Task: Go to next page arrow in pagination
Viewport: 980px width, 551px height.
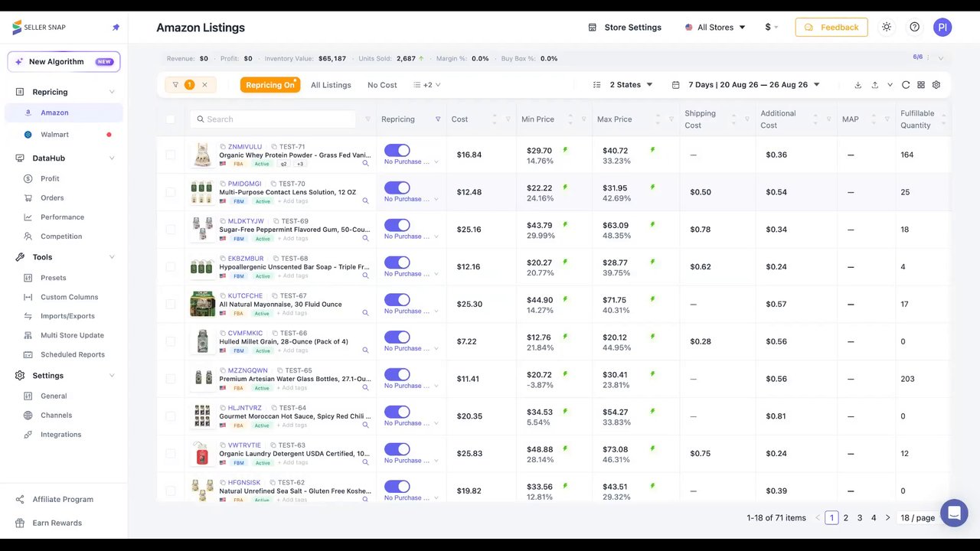Action: (x=887, y=518)
